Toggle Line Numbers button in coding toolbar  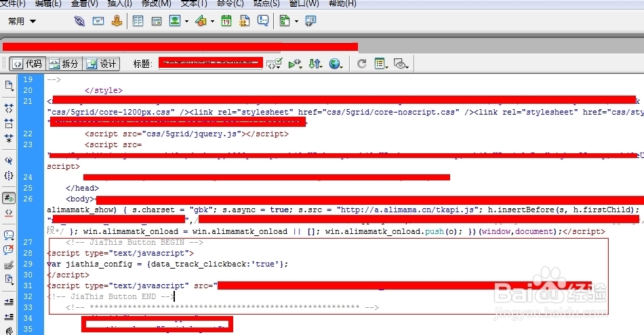9,198
